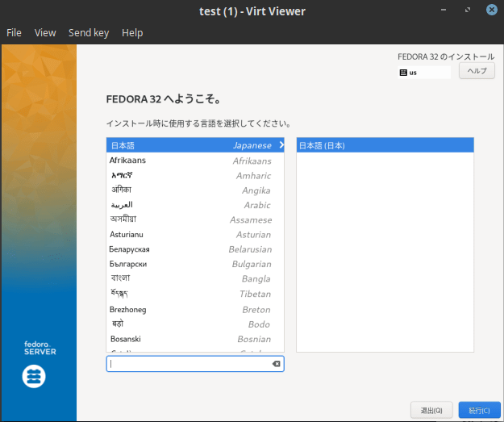Select the Bangla language row
Image resolution: width=504 pixels, height=422 pixels.
pyautogui.click(x=195, y=279)
